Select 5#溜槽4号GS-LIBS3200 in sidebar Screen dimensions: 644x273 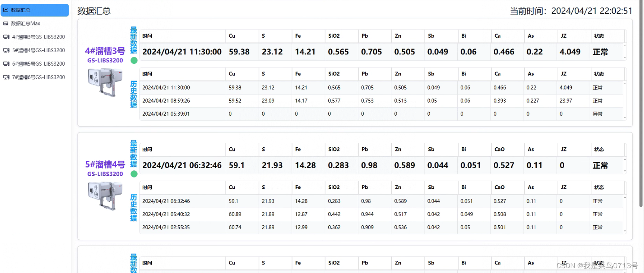tap(34, 50)
